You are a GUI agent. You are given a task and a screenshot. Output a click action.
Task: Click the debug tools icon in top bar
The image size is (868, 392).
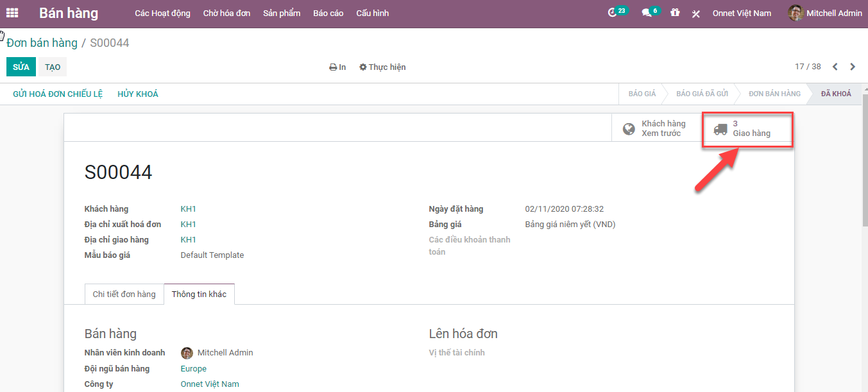point(696,13)
